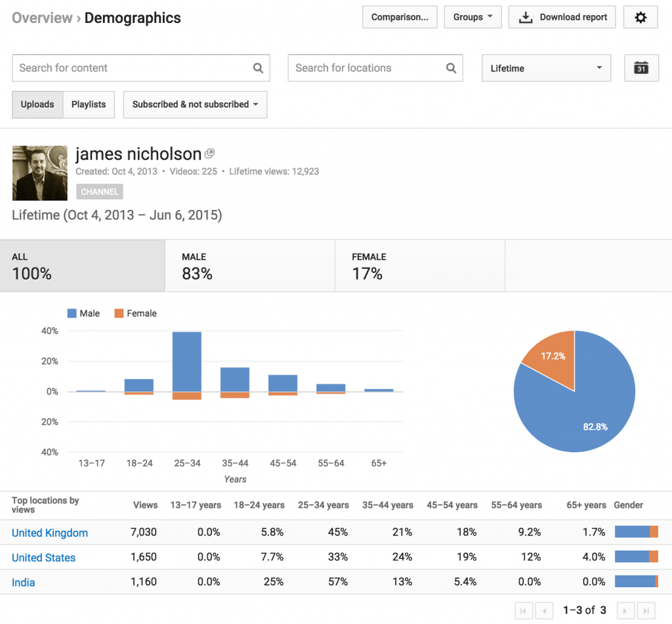Viewport: 672px width, 624px height.
Task: Go to next page arrow in pagination
Action: [x=625, y=610]
